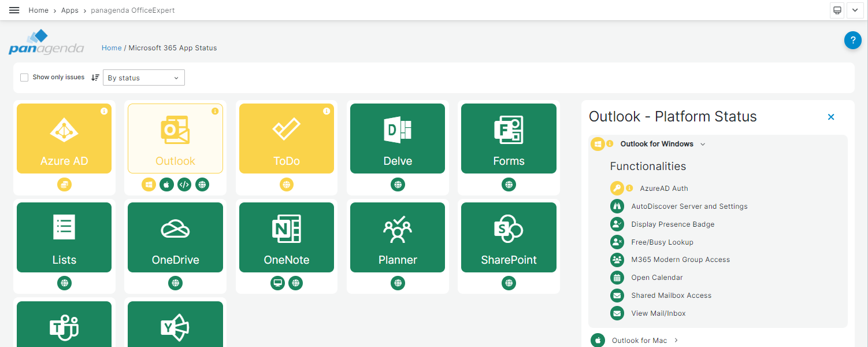Image resolution: width=868 pixels, height=347 pixels.
Task: Click the info icon on the Azure AD tile
Action: point(104,111)
